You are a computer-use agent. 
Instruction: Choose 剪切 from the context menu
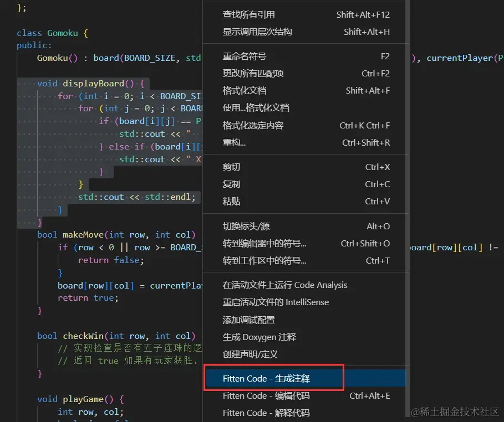coord(306,167)
